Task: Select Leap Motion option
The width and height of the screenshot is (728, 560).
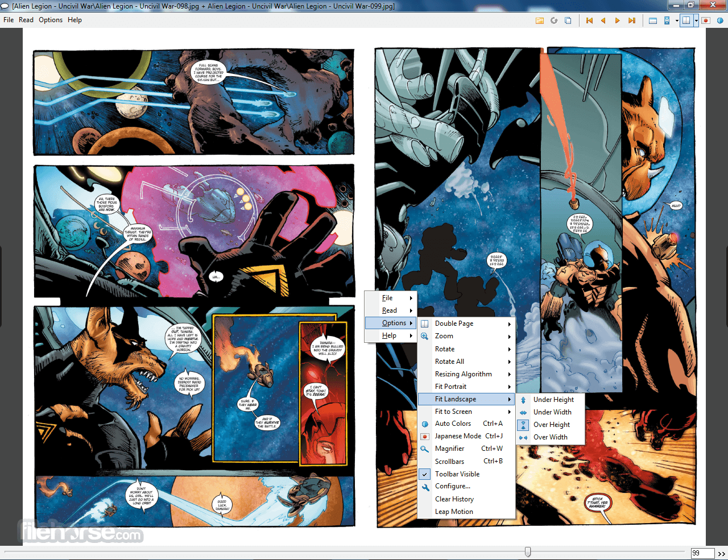Action: (x=466, y=512)
